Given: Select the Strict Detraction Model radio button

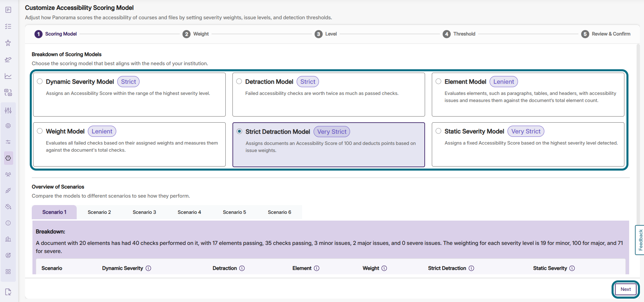Looking at the screenshot, I should 240,131.
